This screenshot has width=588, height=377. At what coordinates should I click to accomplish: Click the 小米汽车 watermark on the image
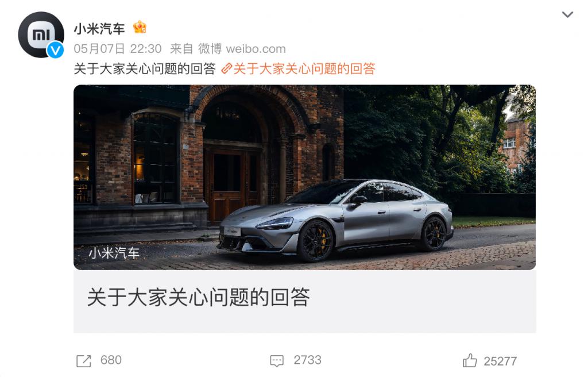click(114, 253)
